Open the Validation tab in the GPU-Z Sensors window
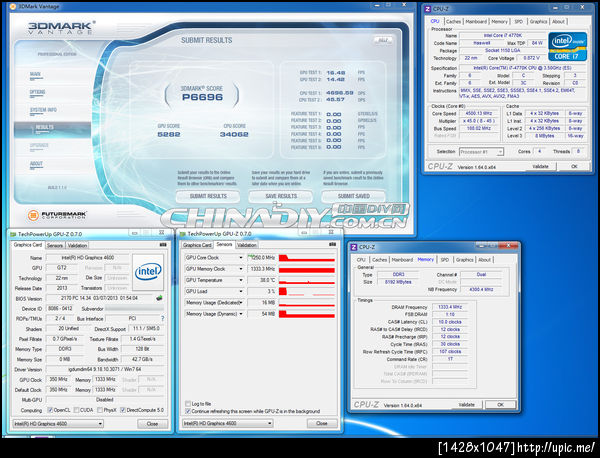 246,245
